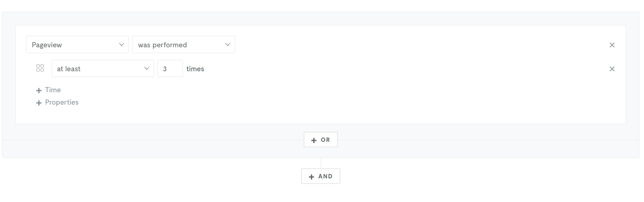Click the chevron arrow in the Pageview selector

[x=122, y=44]
